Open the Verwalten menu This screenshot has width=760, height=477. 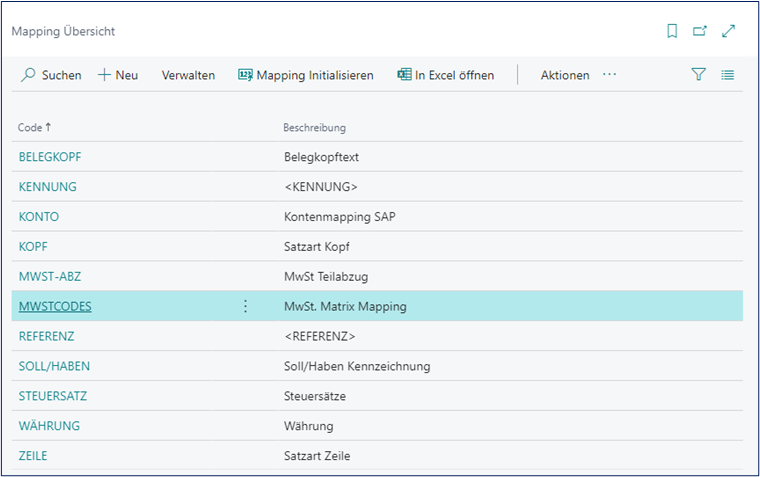tap(188, 75)
